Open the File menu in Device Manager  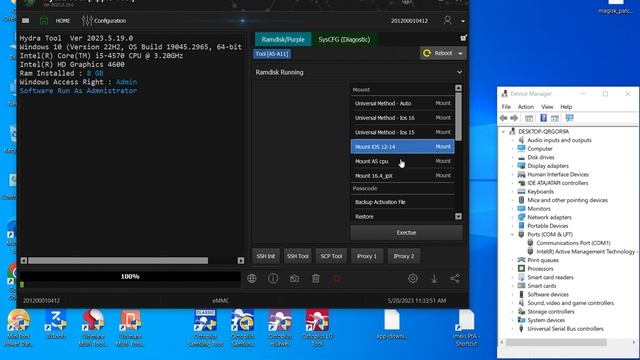click(506, 107)
